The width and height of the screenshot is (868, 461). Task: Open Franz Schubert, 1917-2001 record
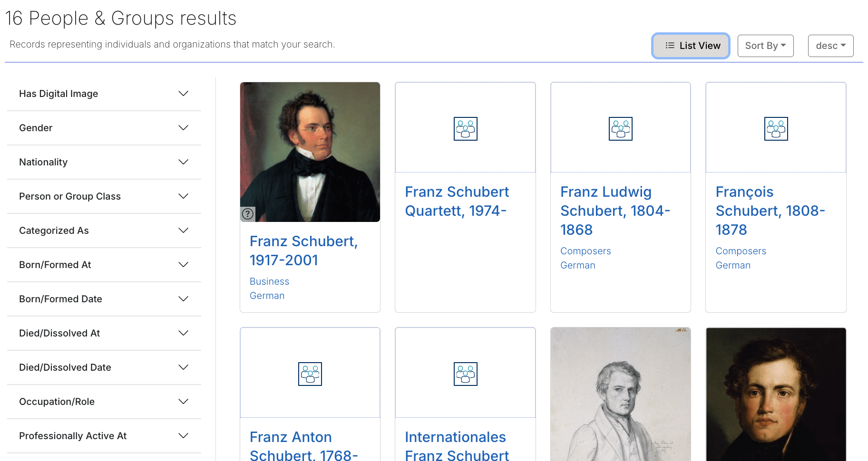tap(303, 250)
